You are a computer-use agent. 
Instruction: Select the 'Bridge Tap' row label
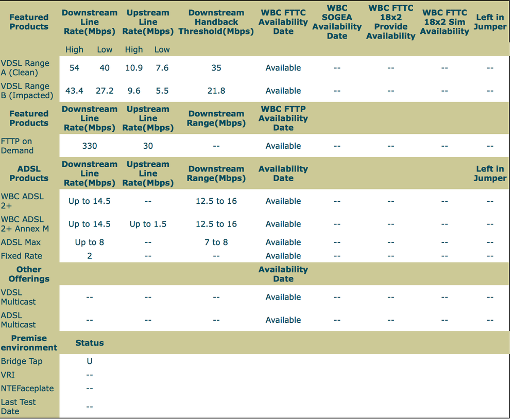coord(22,361)
